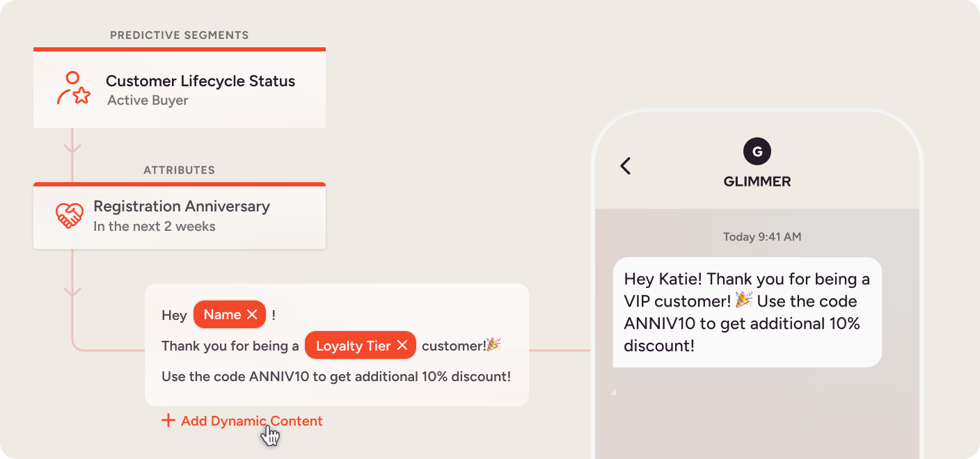980x459 pixels.
Task: Click the party emoji in the SMS bubble
Action: pos(744,300)
